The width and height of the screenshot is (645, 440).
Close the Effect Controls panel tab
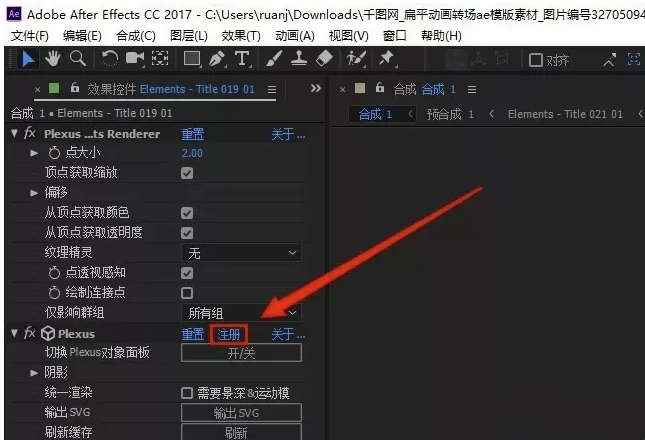tap(37, 89)
